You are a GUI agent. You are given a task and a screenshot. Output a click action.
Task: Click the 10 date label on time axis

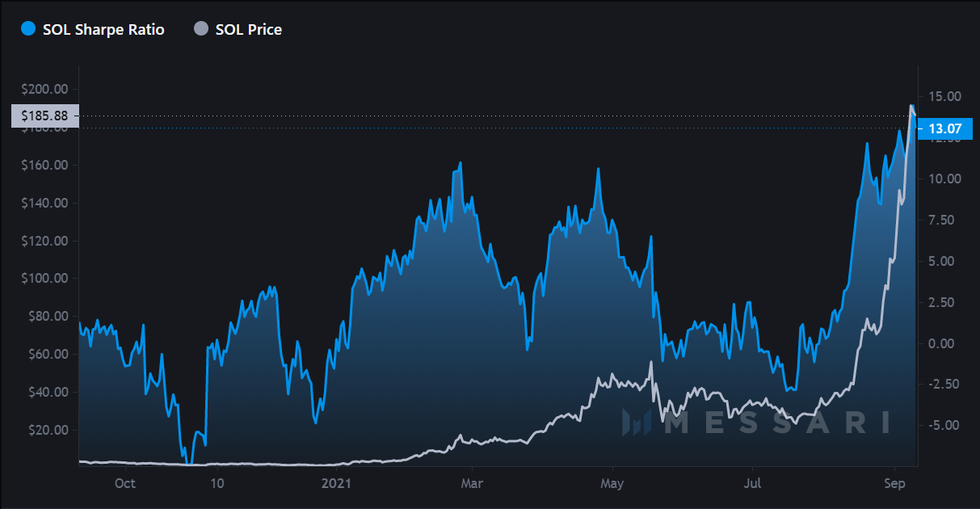pos(217,484)
